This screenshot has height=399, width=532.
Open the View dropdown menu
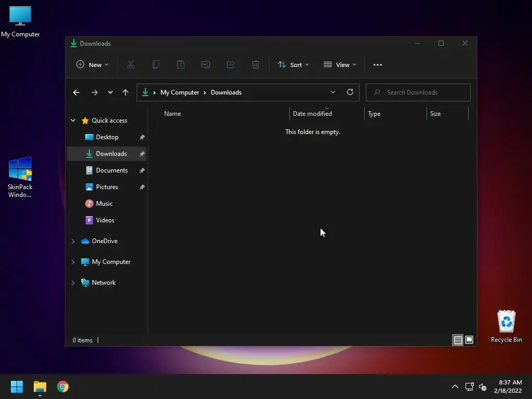click(340, 64)
